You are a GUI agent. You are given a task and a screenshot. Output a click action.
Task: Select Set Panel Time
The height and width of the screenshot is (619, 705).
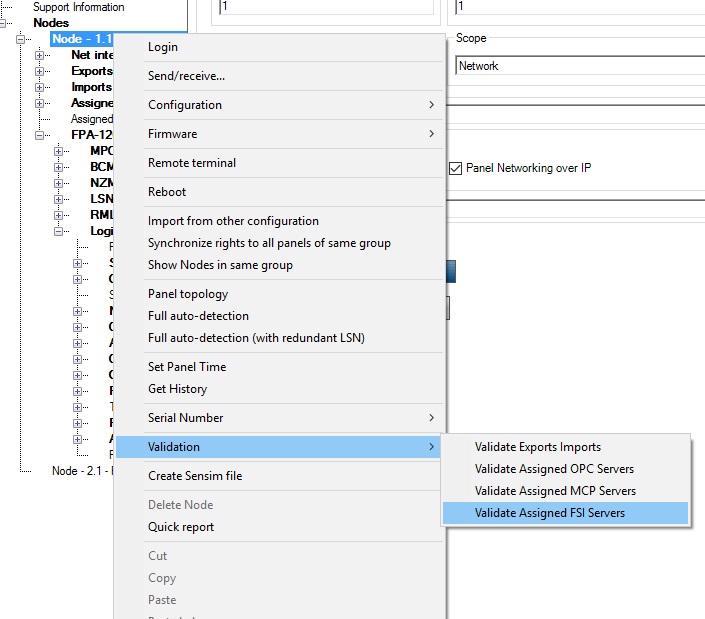[187, 367]
